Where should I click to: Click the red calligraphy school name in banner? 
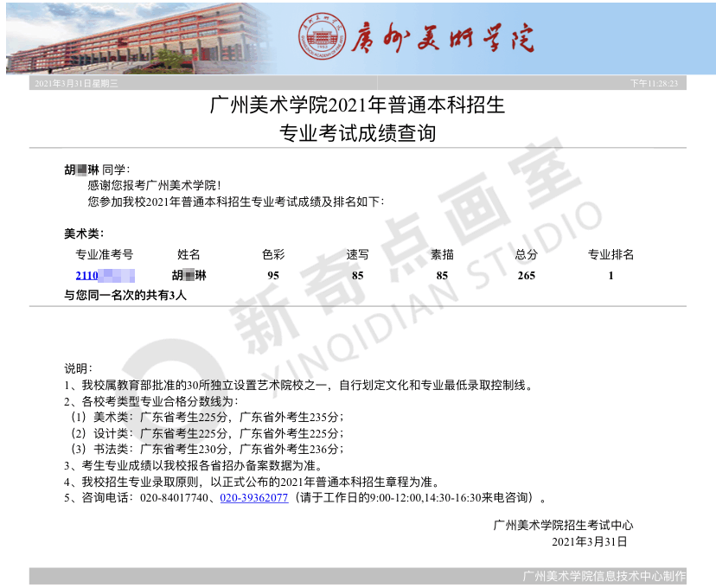pos(442,37)
